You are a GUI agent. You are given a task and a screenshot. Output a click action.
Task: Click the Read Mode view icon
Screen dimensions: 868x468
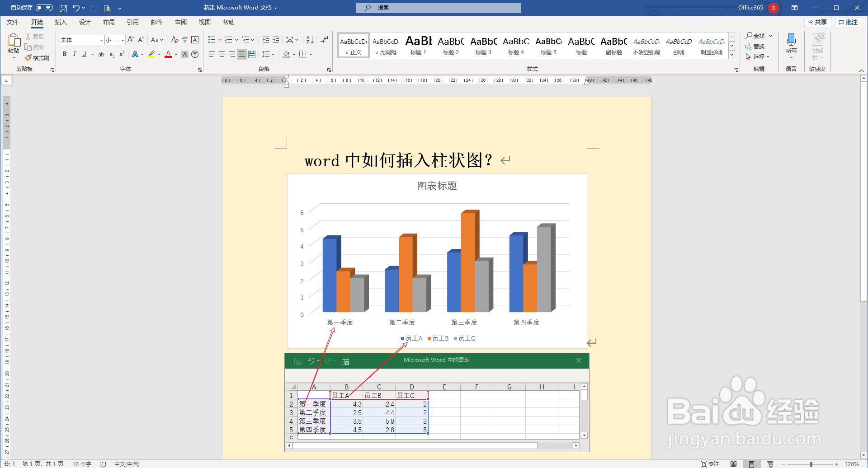(733, 464)
